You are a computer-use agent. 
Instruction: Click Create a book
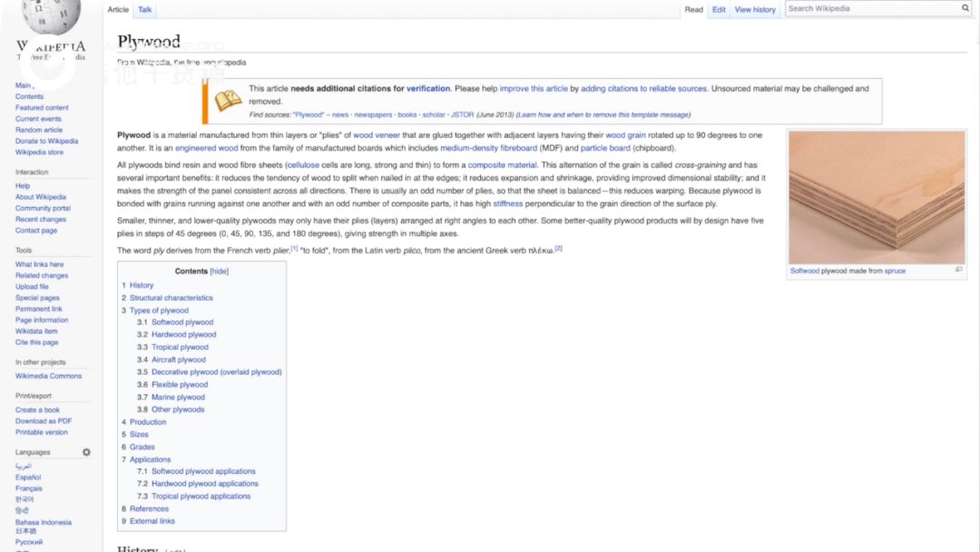[37, 410]
